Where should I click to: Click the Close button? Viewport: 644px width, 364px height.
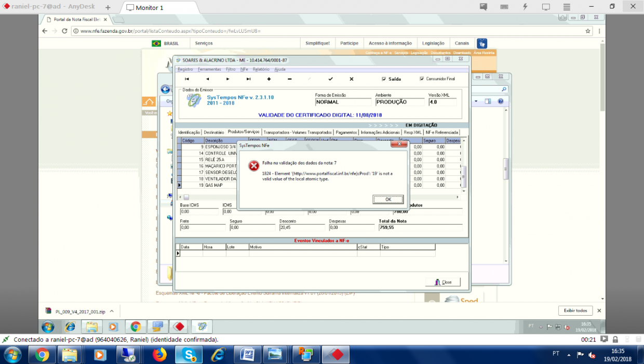(x=443, y=282)
